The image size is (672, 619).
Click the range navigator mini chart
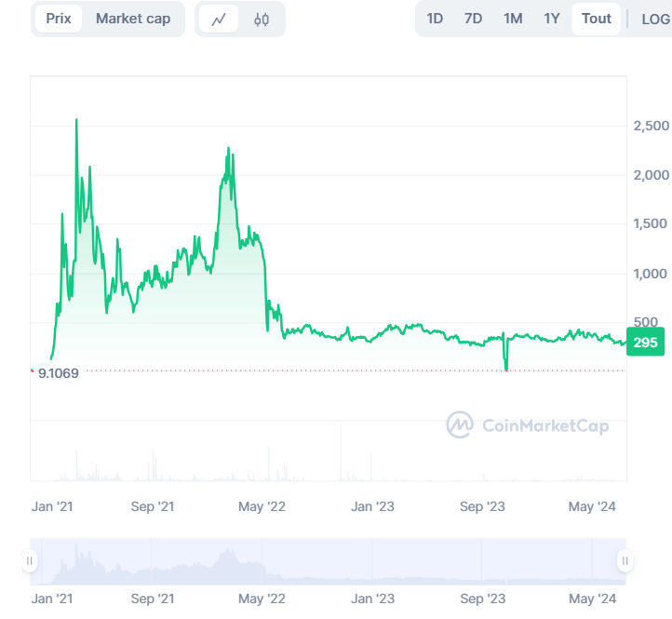326,560
